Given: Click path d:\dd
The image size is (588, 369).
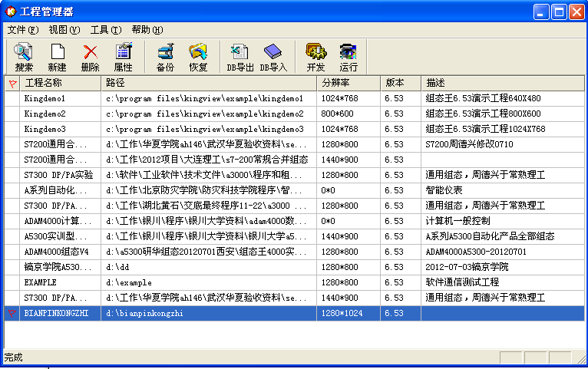Looking at the screenshot, I should [117, 267].
